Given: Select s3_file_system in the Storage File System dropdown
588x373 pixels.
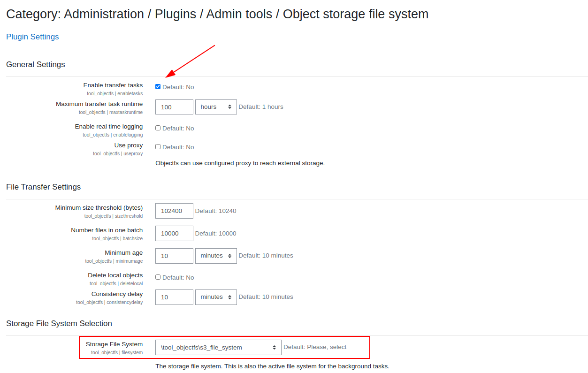Looking at the screenshot, I should [x=218, y=347].
